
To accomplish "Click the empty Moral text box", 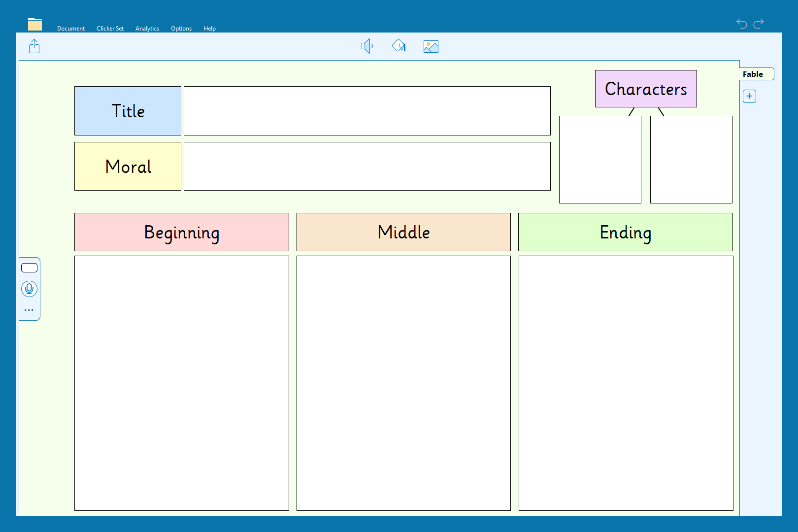I will [x=367, y=166].
